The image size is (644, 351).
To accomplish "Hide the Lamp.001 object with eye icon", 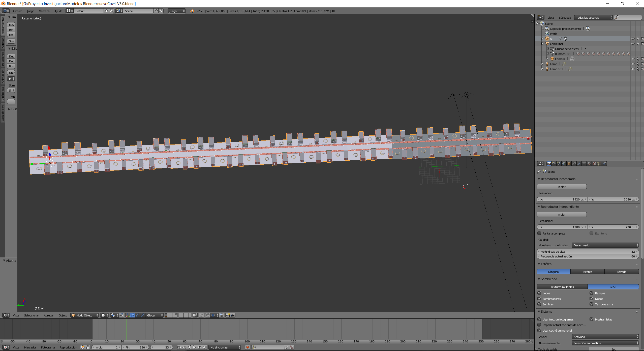I will coord(633,69).
